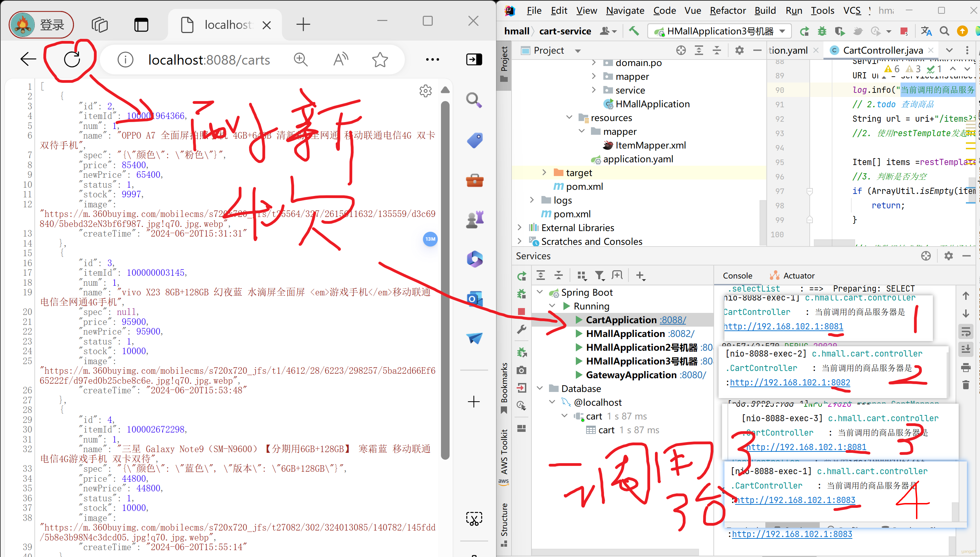This screenshot has height=557, width=980.
Task: Open the editor tabs list dropdown
Action: (x=949, y=50)
